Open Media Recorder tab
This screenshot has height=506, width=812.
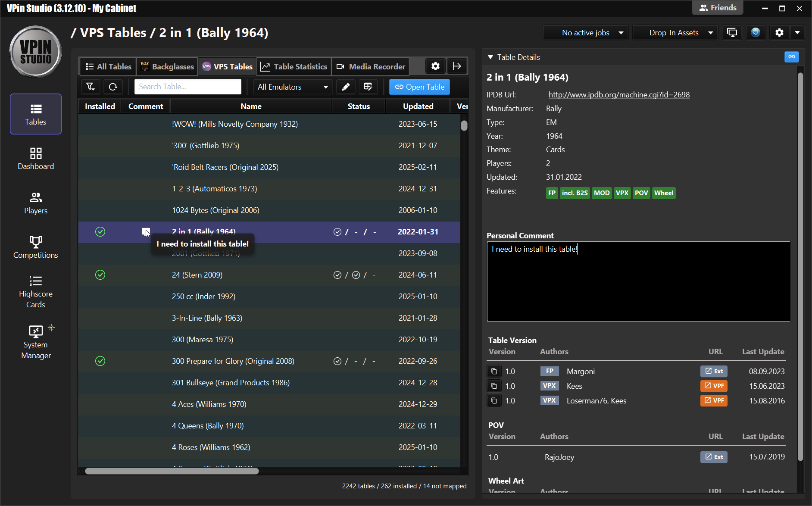(x=371, y=67)
